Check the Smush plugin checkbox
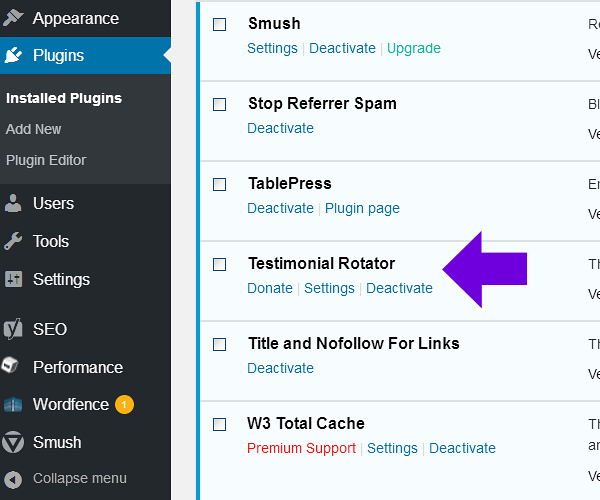 click(220, 24)
